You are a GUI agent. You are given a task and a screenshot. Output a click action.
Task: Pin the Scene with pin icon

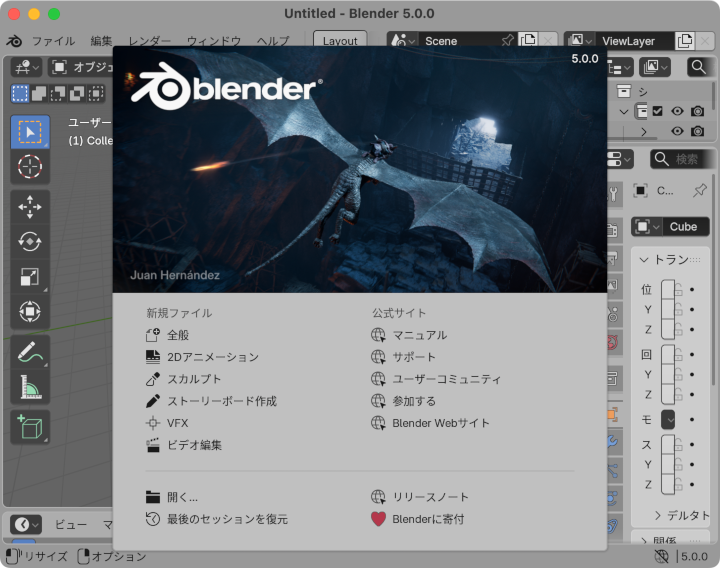pos(507,40)
